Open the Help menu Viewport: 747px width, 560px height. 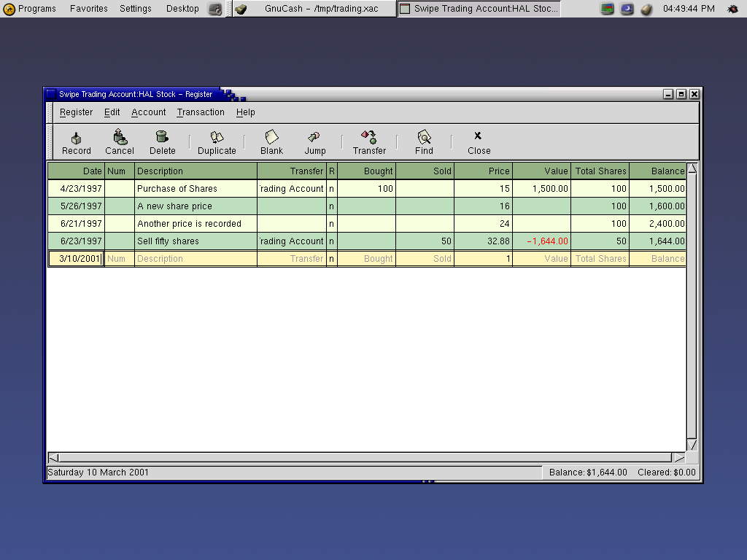click(245, 112)
